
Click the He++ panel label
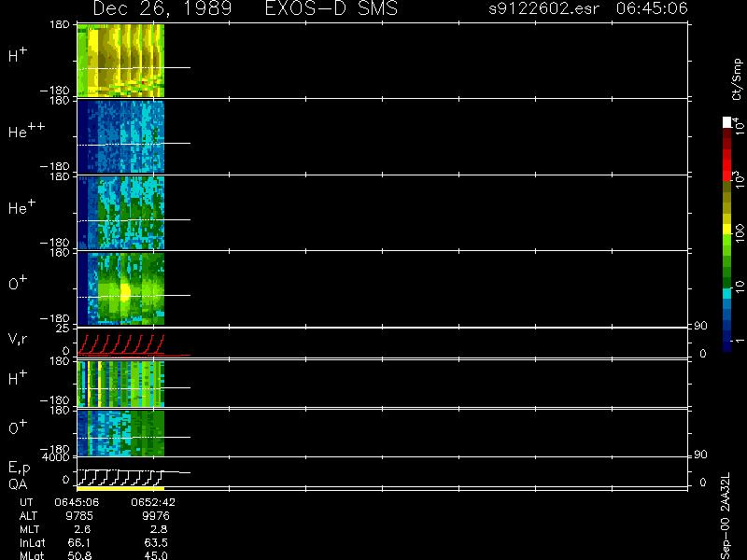pos(27,131)
